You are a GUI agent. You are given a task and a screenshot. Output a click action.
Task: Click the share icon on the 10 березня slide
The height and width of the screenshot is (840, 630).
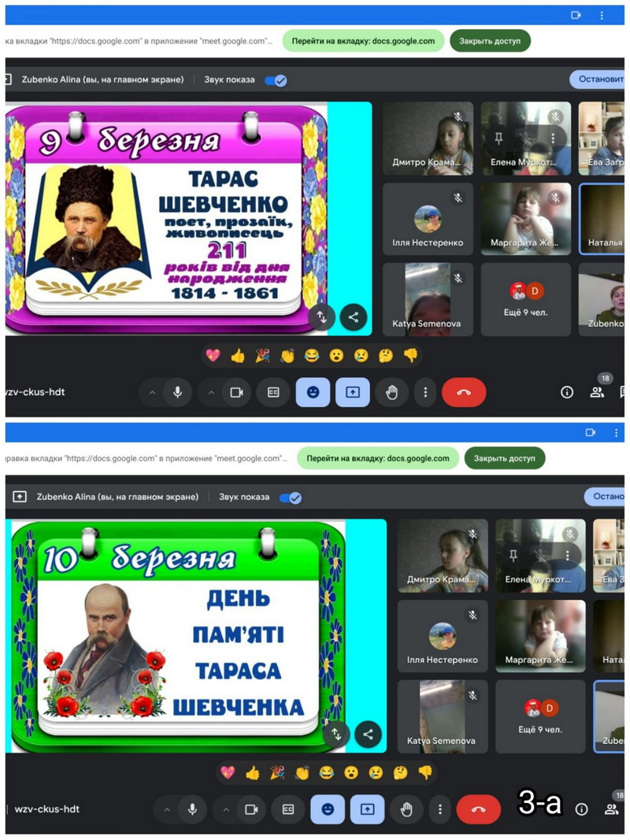click(368, 735)
